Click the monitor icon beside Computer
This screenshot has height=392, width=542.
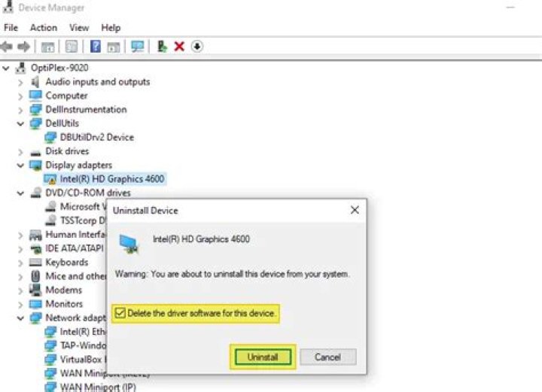[x=35, y=96]
